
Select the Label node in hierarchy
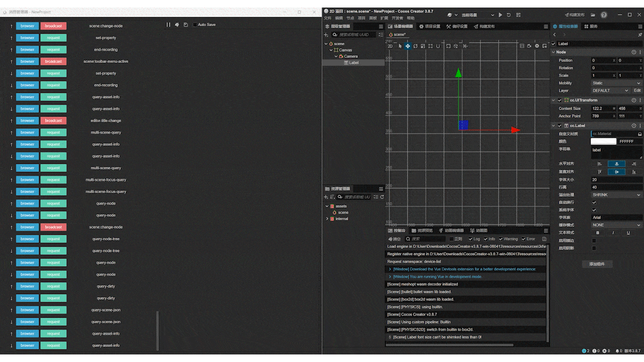point(354,63)
